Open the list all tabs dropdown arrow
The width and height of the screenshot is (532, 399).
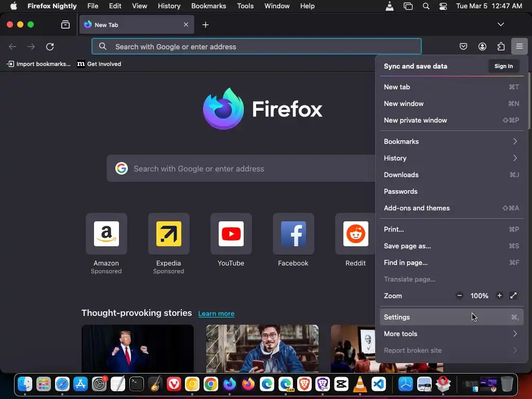(x=500, y=24)
